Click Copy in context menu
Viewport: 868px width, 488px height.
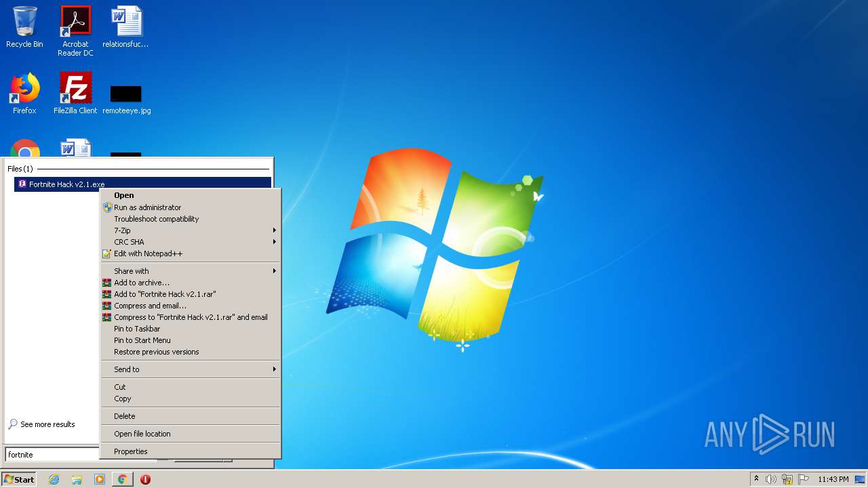pyautogui.click(x=190, y=399)
